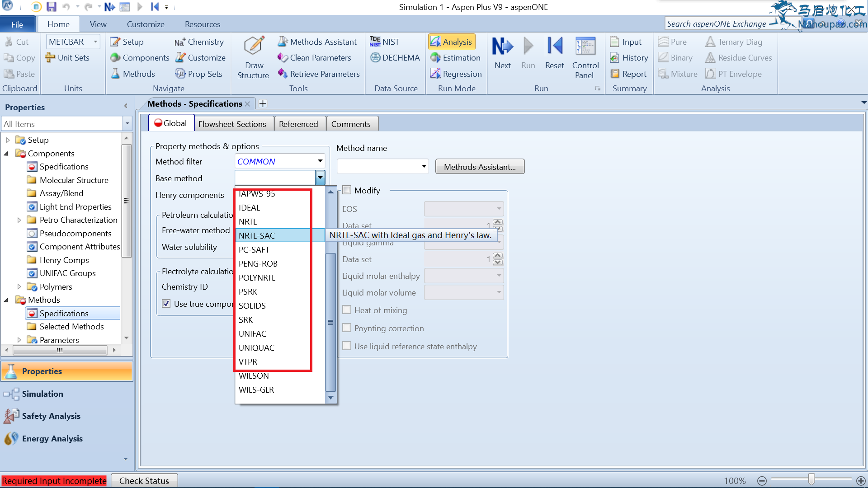Open Draw Structure tool
This screenshot has width=868, height=488.
pos(253,58)
